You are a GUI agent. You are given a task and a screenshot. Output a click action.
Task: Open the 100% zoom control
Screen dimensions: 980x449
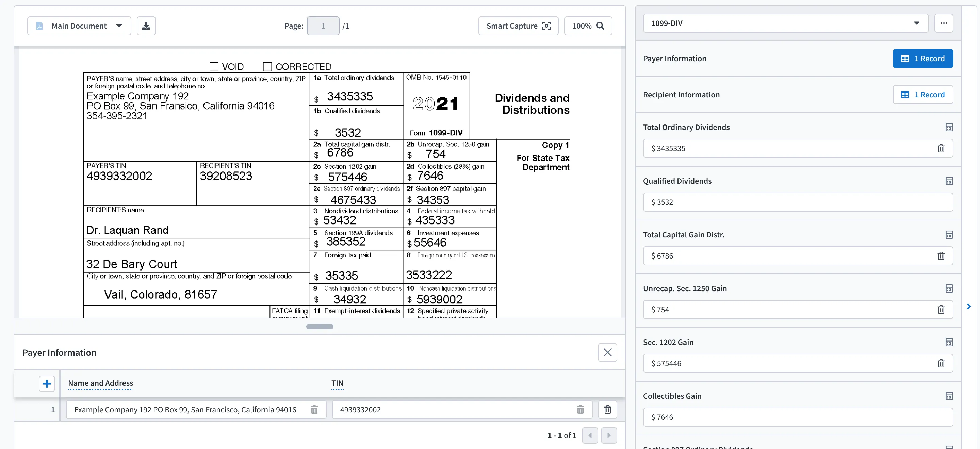(x=588, y=26)
